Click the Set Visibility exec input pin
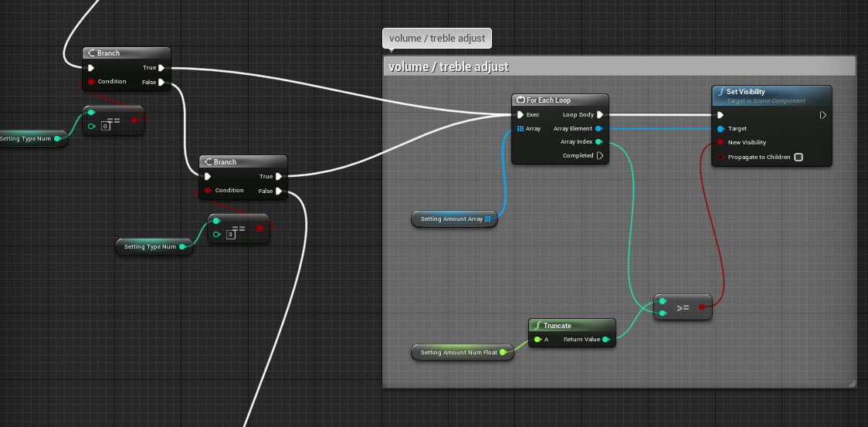This screenshot has height=427, width=868. tap(721, 115)
